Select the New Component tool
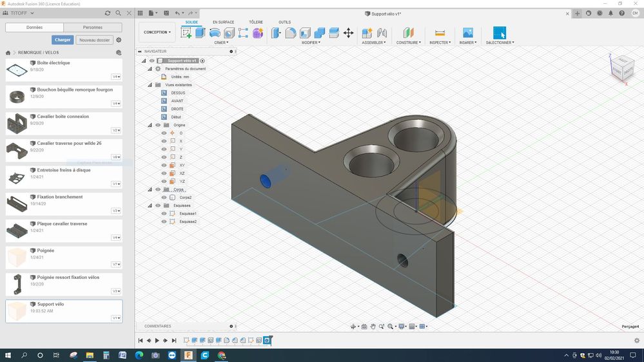 367,33
